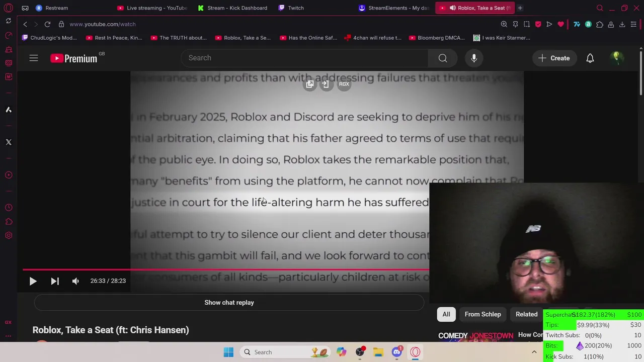Switch to the StreamElements tab
Image resolution: width=644 pixels, height=362 pixels.
click(394, 8)
